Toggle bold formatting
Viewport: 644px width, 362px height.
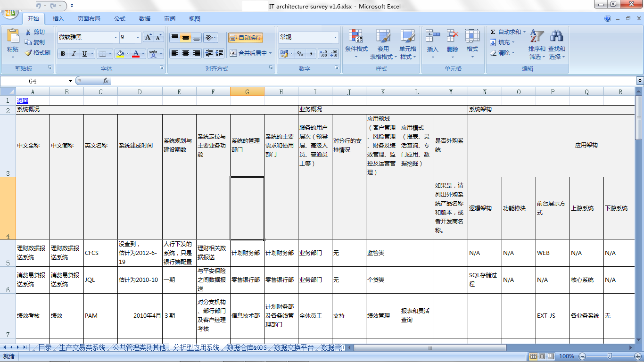pos(63,54)
